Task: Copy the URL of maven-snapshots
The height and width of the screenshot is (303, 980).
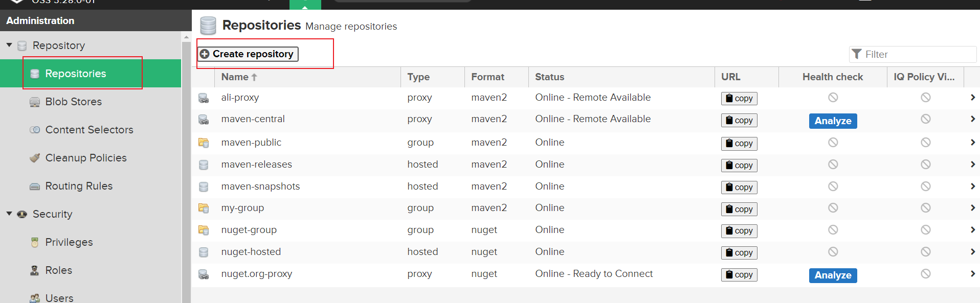Action: point(739,187)
